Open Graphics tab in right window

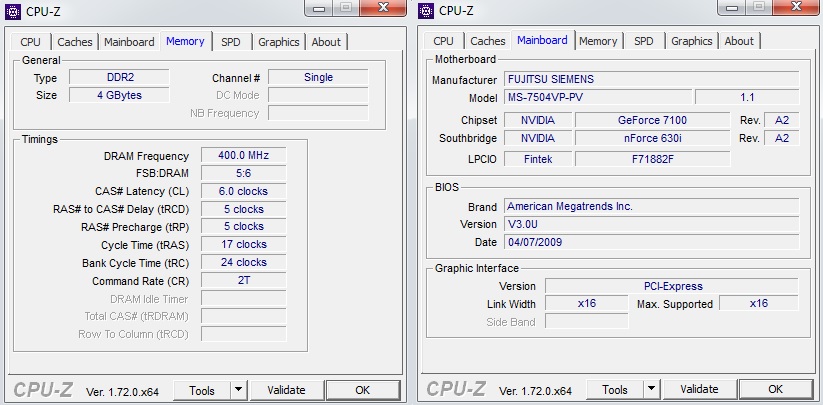pyautogui.click(x=692, y=41)
